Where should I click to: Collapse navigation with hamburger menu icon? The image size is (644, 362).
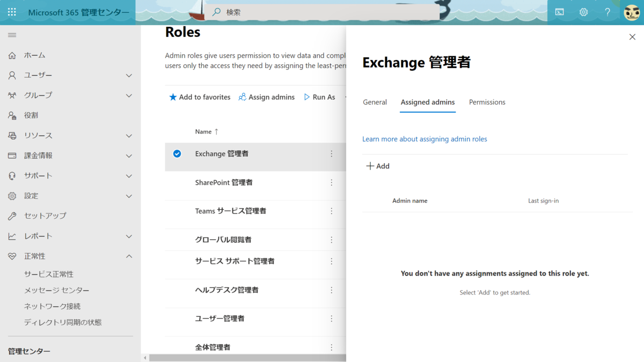(12, 35)
